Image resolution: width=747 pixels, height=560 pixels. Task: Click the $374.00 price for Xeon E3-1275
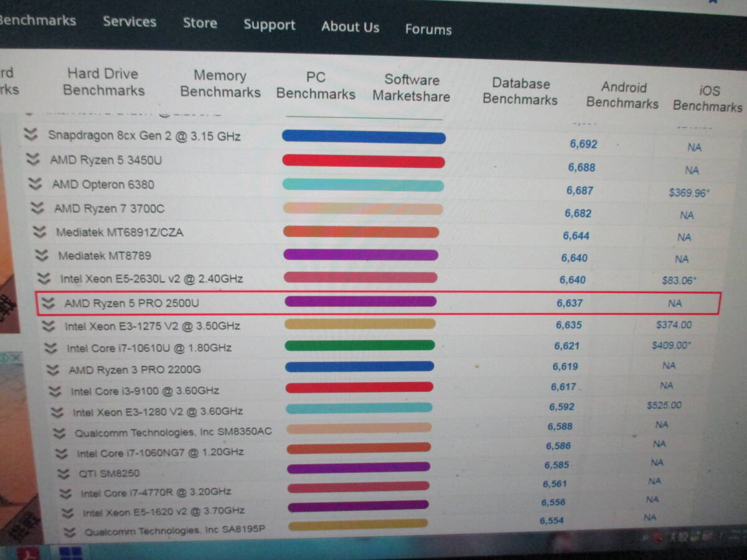pyautogui.click(x=674, y=325)
